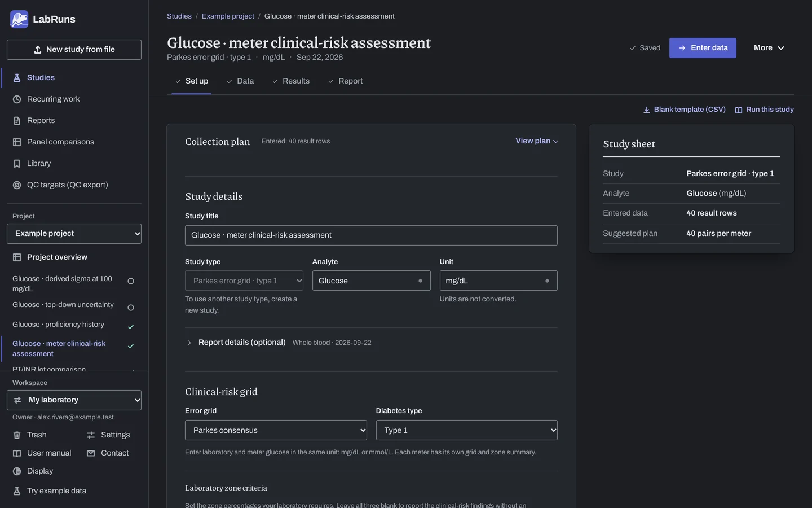812x508 pixels.
Task: Switch to the Data tab
Action: point(240,81)
